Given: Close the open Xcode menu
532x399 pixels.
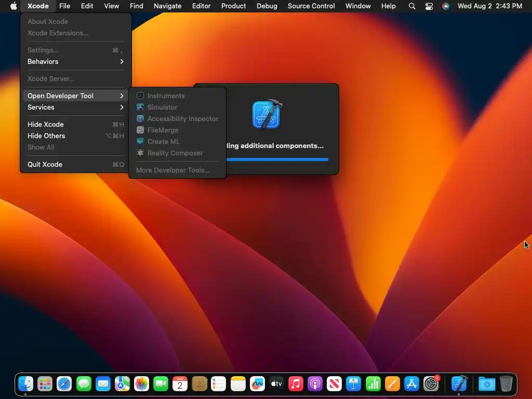Looking at the screenshot, I should (38, 6).
